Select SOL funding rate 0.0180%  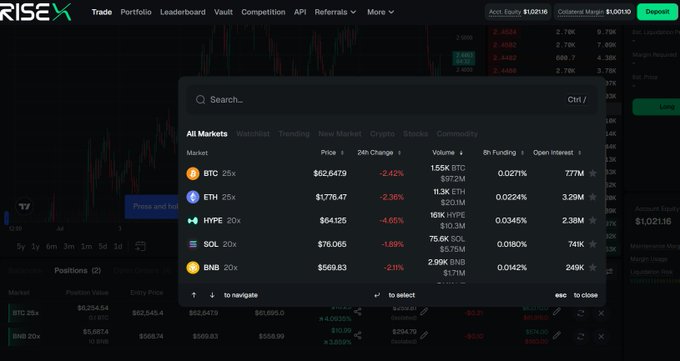point(512,244)
